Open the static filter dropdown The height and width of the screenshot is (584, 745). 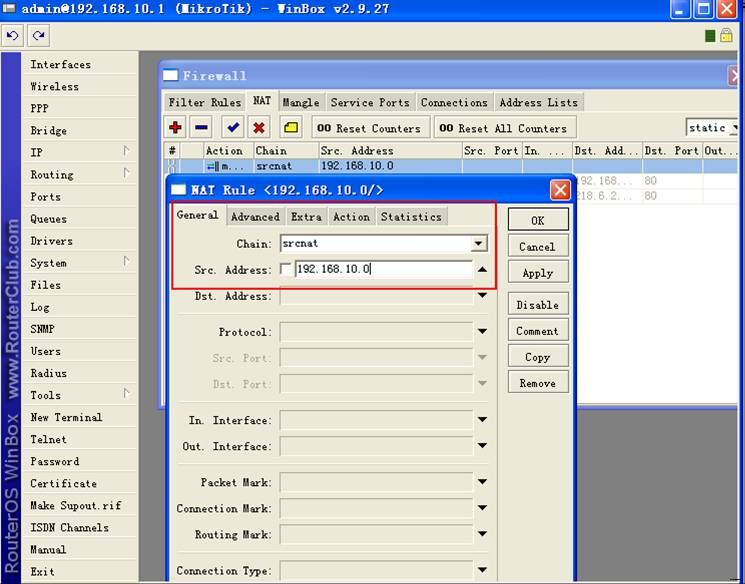(x=712, y=128)
